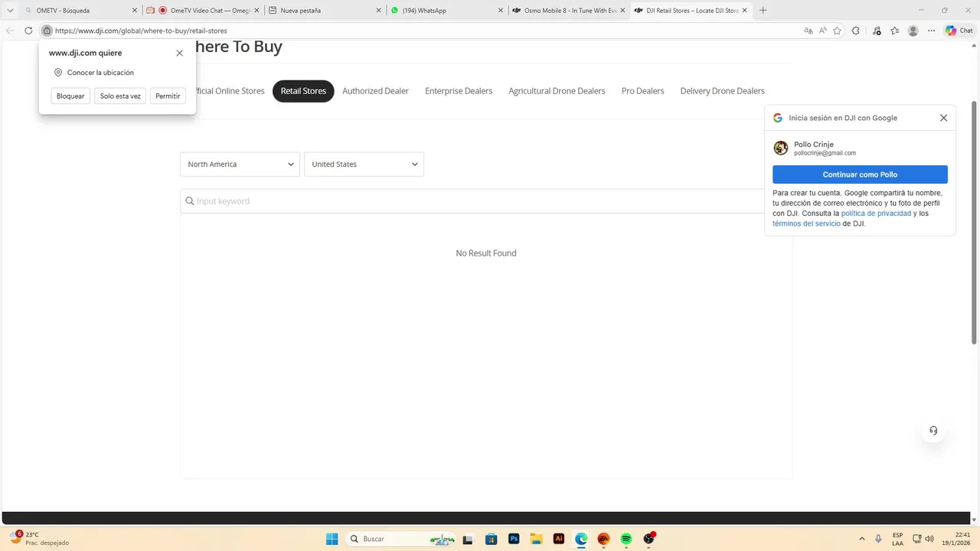Open the weather widget on taskbar
This screenshot has height=551, width=980.
coord(38,539)
